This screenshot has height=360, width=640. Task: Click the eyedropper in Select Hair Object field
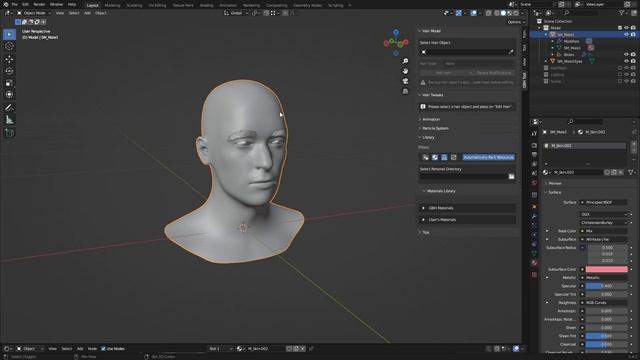click(511, 52)
